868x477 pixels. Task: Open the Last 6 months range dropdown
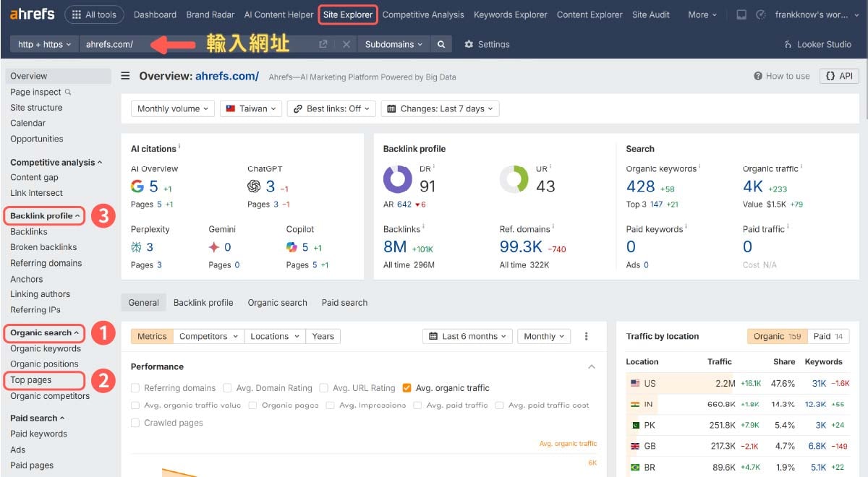click(x=468, y=336)
